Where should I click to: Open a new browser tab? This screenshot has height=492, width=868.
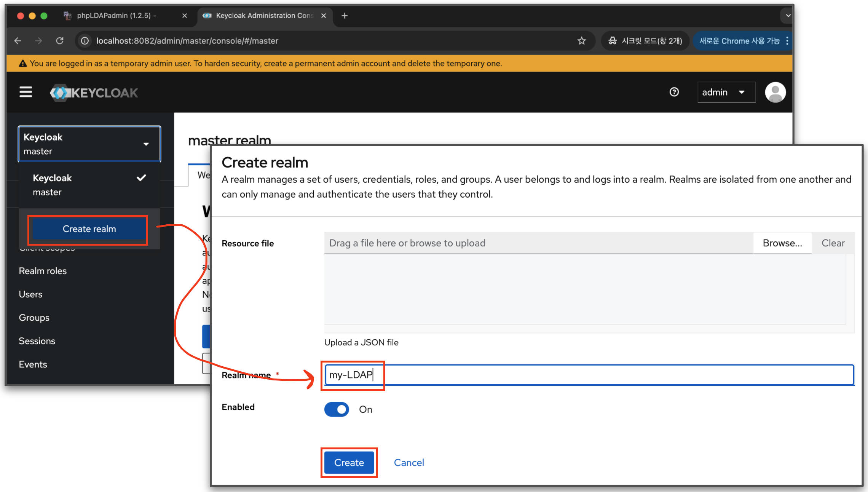click(345, 16)
